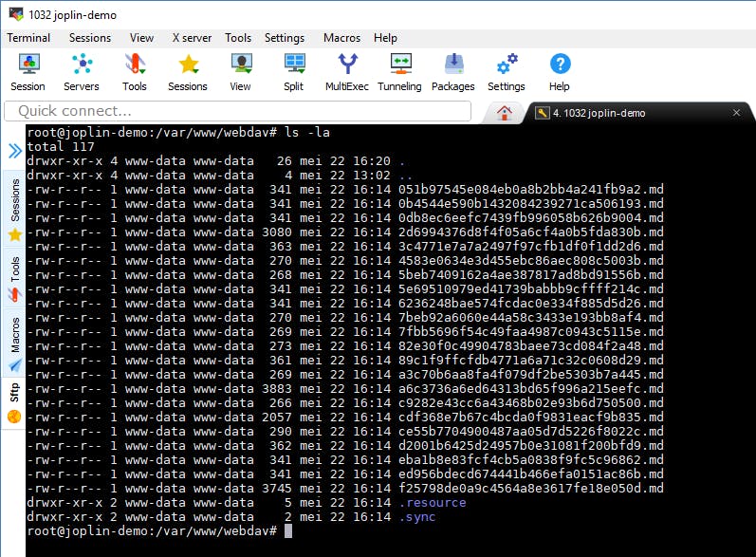The image size is (756, 557).
Task: Expand the sidebar with double chevron
Action: click(x=15, y=151)
